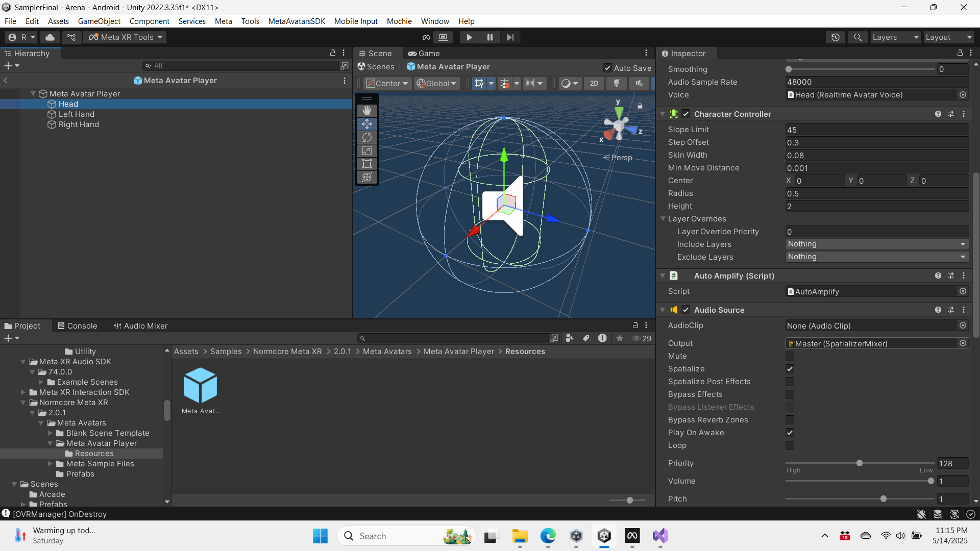Click the Voice object picker circle
Screen dimensions: 980x551
[x=963, y=95]
